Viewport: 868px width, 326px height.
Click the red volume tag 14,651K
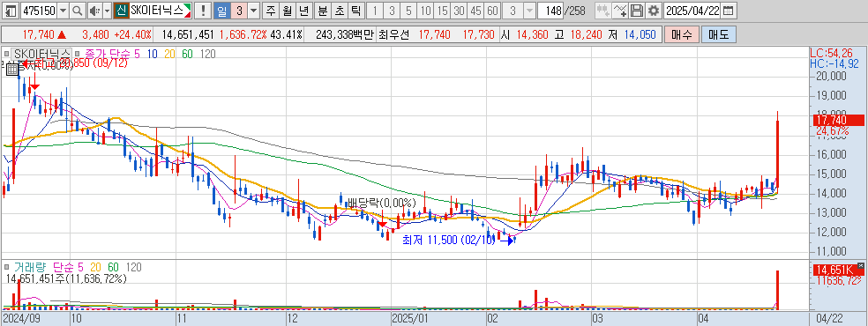[838, 270]
